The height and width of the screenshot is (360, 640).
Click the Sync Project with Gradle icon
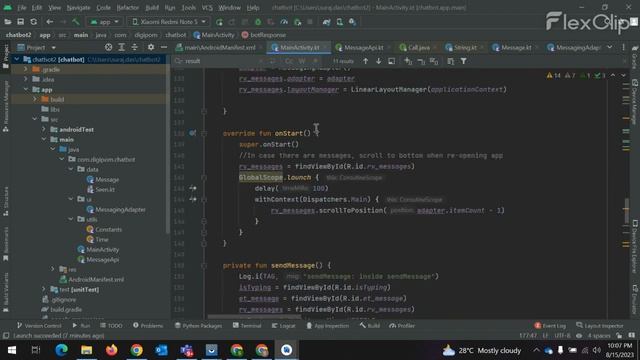(326, 22)
